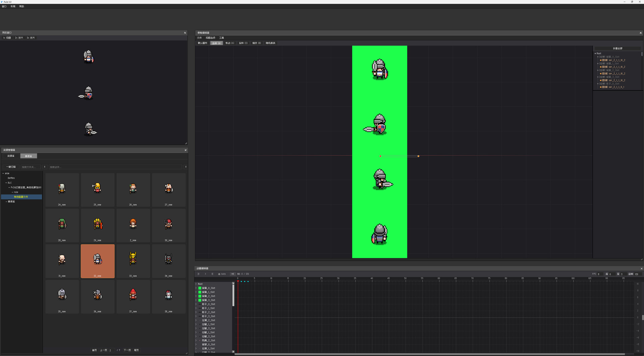Click the red bone origin point in canvas
The height and width of the screenshot is (356, 644).
coord(380,156)
